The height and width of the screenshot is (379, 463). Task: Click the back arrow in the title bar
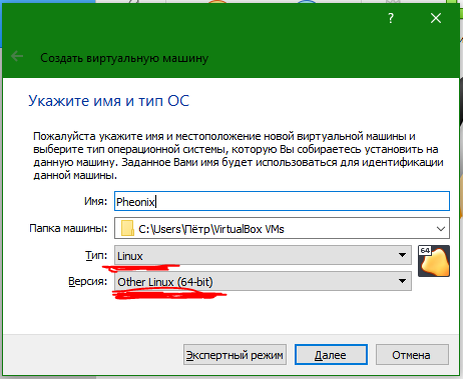(17, 56)
